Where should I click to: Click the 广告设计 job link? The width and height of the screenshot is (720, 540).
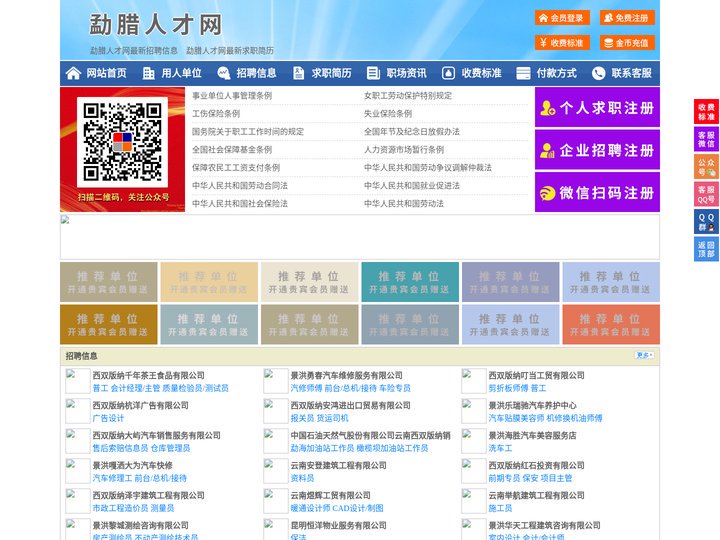(108, 418)
